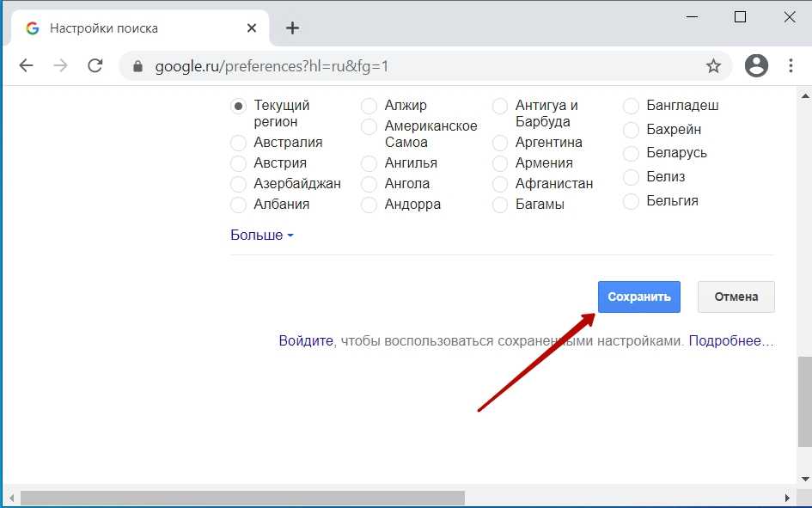Open a new tab with the plus icon
This screenshot has width=812, height=508.
292,28
